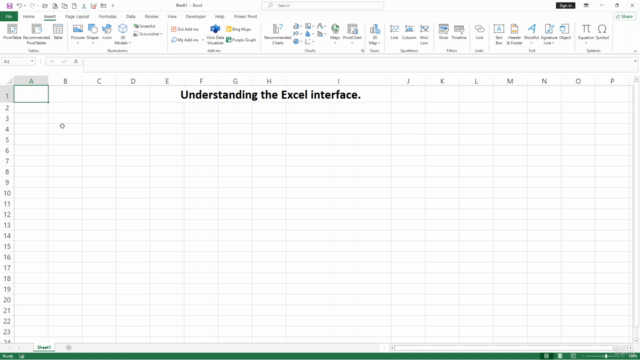The image size is (640, 360).
Task: Switch to the Home tab
Action: click(29, 16)
